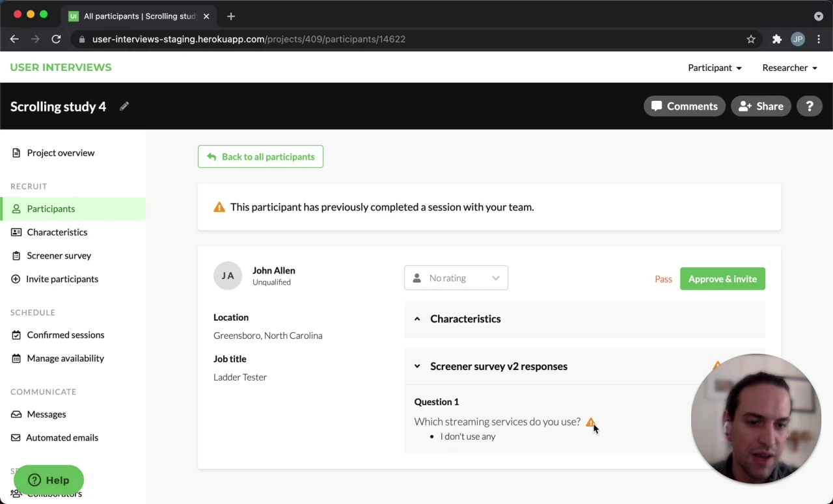Click the warning icon next to streaming question
Viewport: 833px width, 504px height.
coord(590,422)
